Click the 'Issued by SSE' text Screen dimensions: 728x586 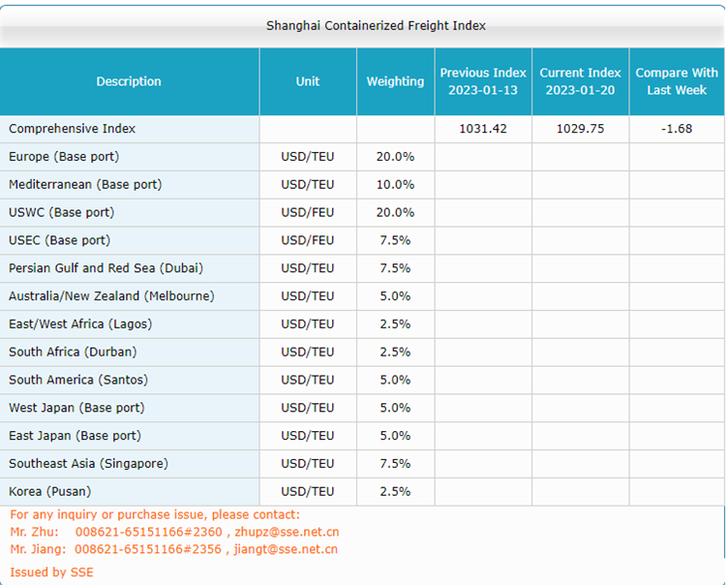[x=51, y=572]
